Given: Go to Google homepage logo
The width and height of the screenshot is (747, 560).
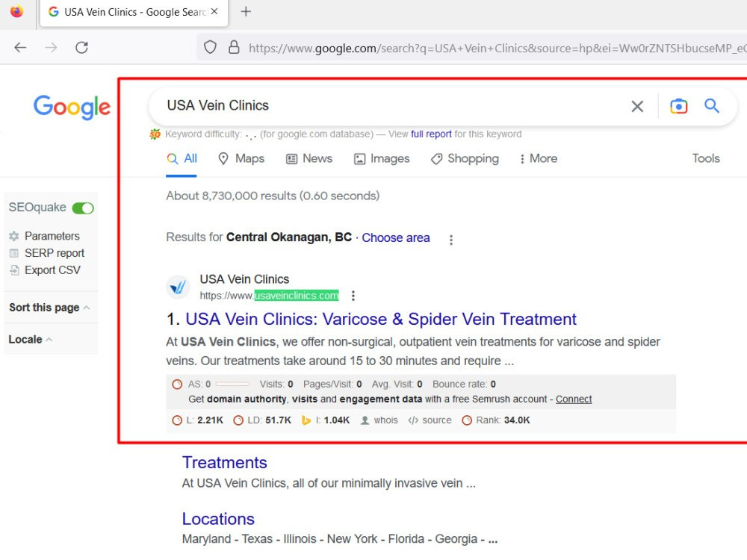Looking at the screenshot, I should click(72, 107).
